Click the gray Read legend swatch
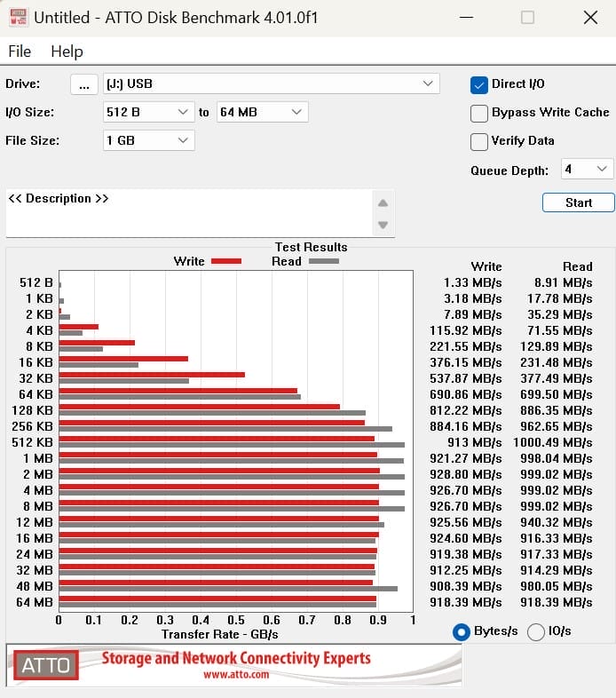616x698 pixels. click(x=324, y=261)
